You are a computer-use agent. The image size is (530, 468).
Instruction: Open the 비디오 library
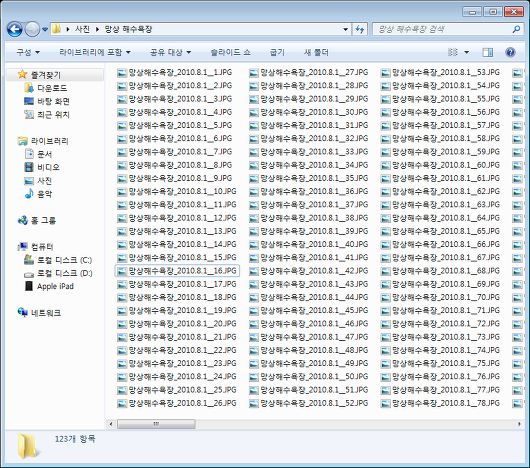pyautogui.click(x=48, y=167)
